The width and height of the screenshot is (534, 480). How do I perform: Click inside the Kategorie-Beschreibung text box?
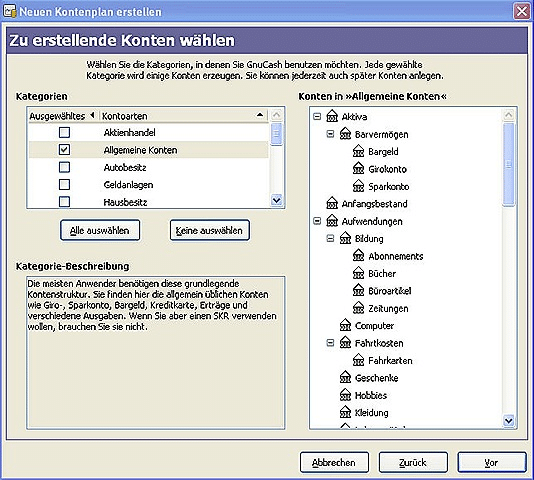(156, 353)
